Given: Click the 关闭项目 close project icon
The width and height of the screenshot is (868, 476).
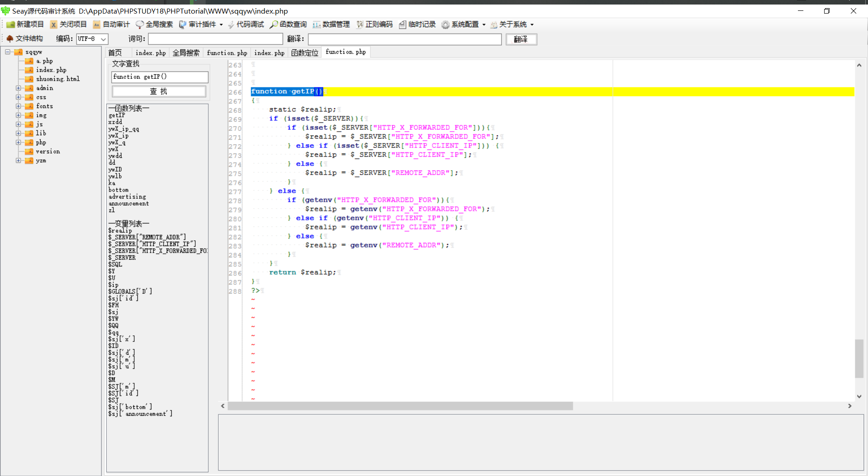Looking at the screenshot, I should (x=53, y=24).
